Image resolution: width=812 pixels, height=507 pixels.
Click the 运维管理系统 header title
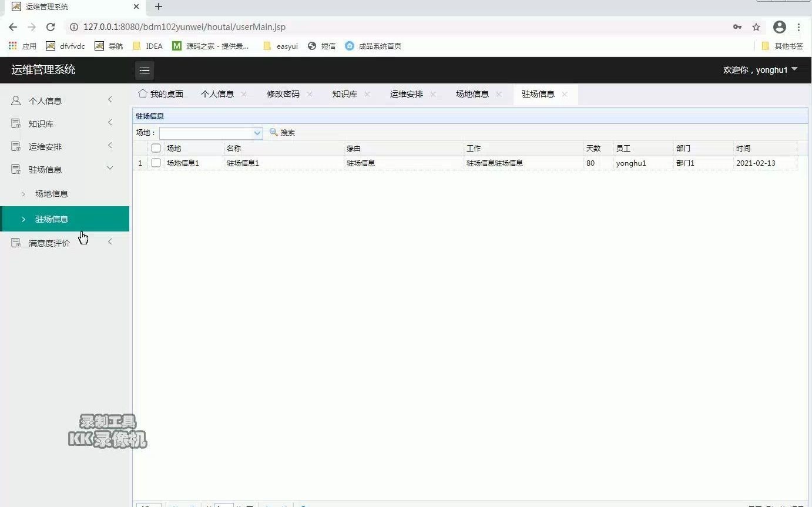tap(43, 70)
